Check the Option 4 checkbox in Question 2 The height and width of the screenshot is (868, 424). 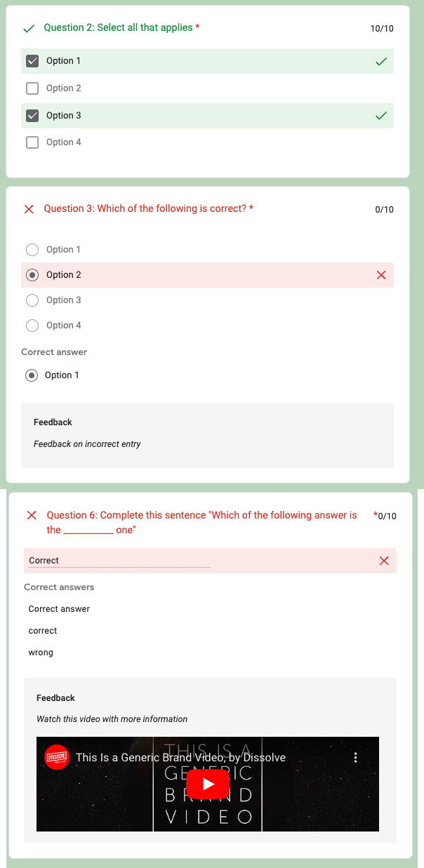click(x=32, y=142)
